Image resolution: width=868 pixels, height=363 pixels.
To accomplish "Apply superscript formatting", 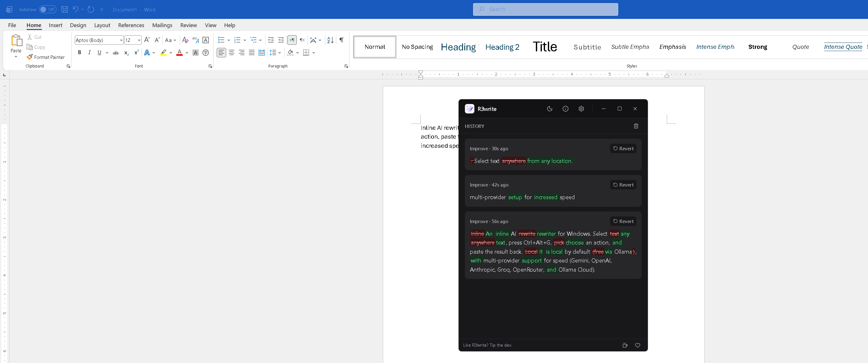I will click(x=137, y=53).
